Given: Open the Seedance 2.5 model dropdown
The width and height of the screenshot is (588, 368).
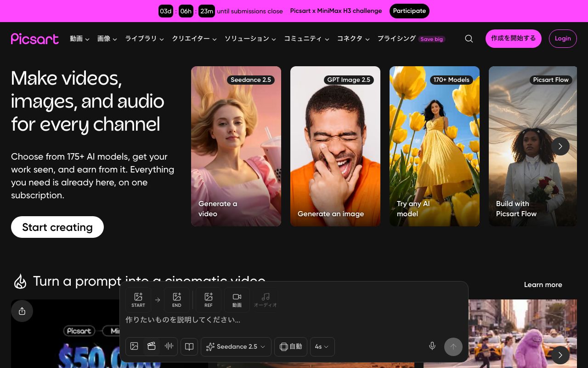Looking at the screenshot, I should [236, 346].
